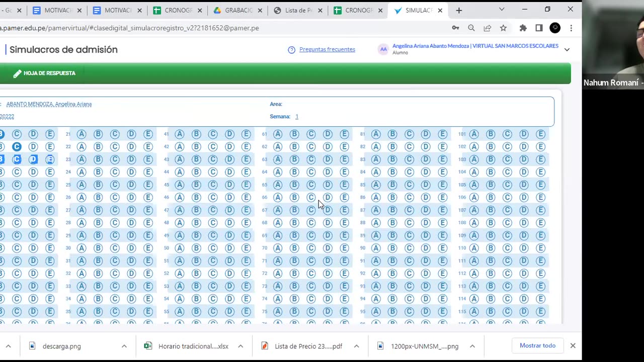644x362 pixels.
Task: Switch to the second MOTIVACI docs tab
Action: tap(116, 10)
